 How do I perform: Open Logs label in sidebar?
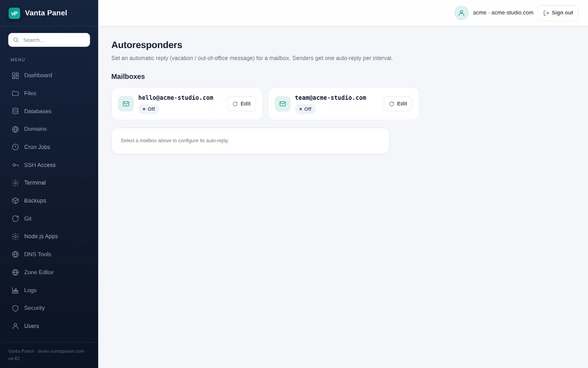(30, 290)
